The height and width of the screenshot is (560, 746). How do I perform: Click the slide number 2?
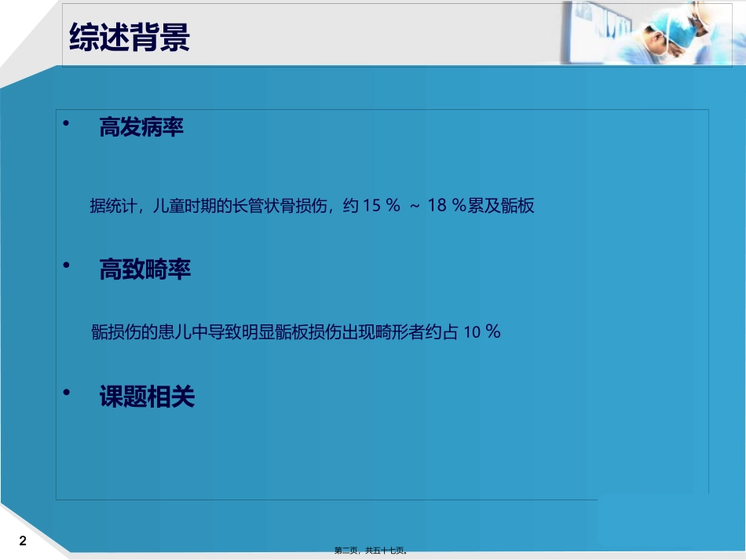pos(23,540)
